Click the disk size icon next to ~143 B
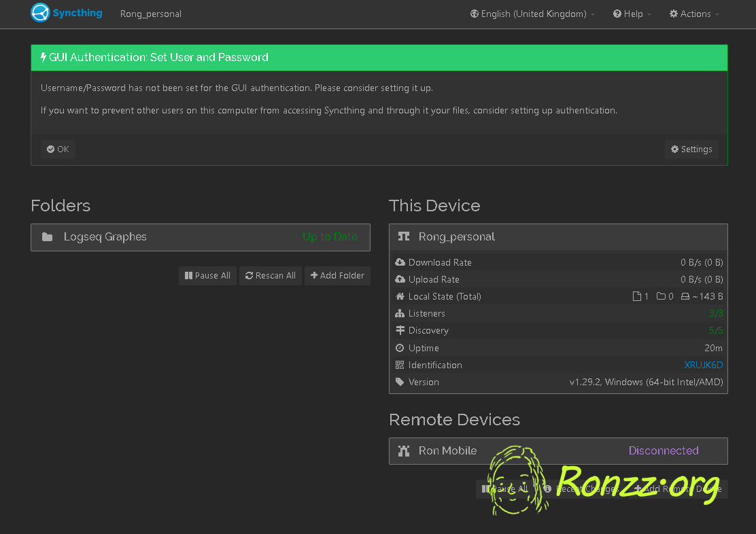756x534 pixels. coord(685,296)
